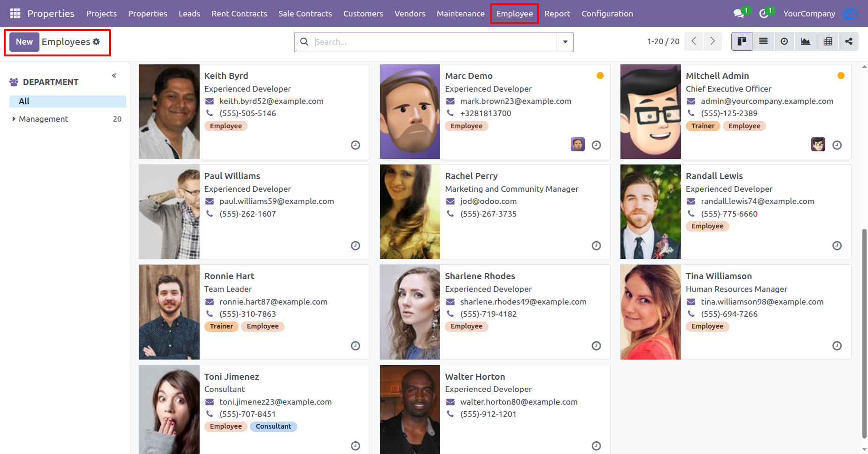The width and height of the screenshot is (868, 454).
Task: Switch to Kanban view
Action: (x=742, y=41)
